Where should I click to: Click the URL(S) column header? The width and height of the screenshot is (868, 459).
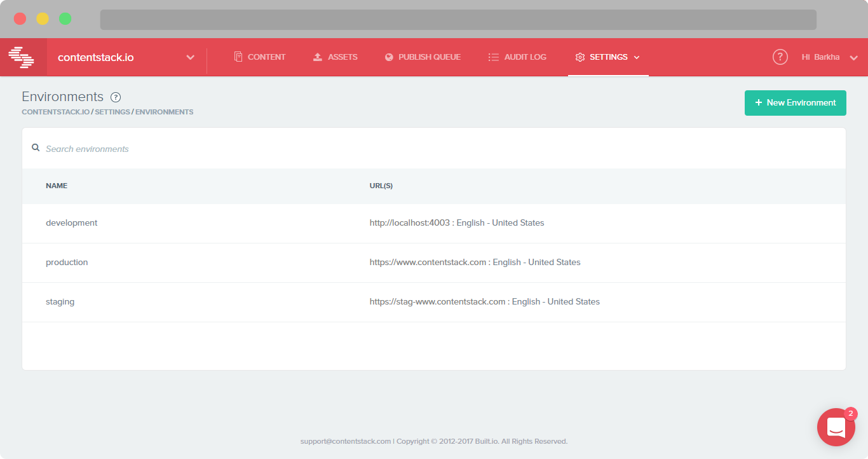pyautogui.click(x=381, y=186)
